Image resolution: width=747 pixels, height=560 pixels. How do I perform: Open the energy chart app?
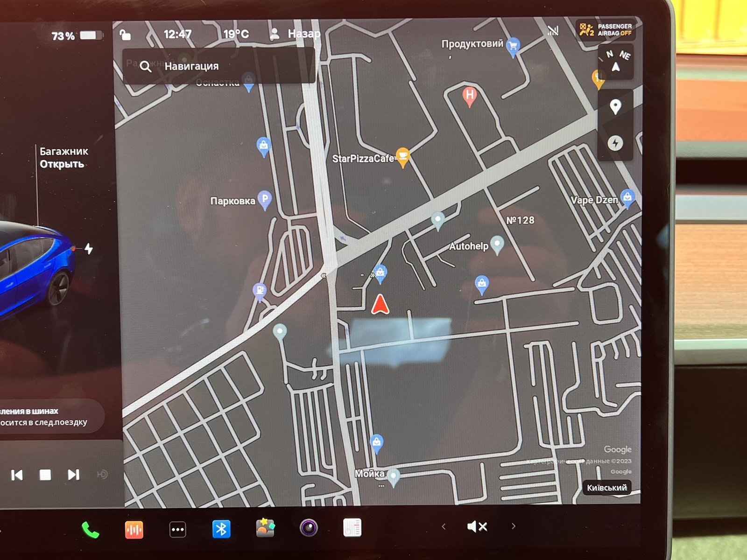tap(352, 528)
